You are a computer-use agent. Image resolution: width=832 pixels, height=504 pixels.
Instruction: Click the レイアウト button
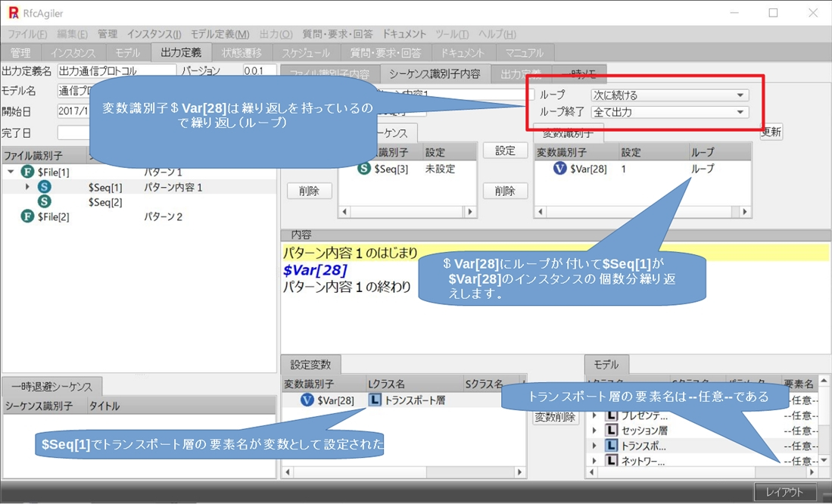click(785, 492)
